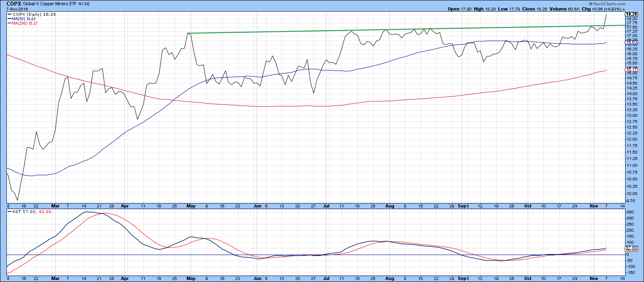
Task: Click the 57.80 KST tag on indicator axis
Action: 632,248
